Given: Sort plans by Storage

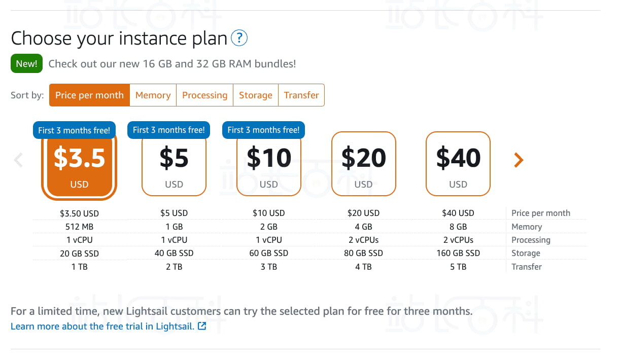Looking at the screenshot, I should [x=256, y=95].
